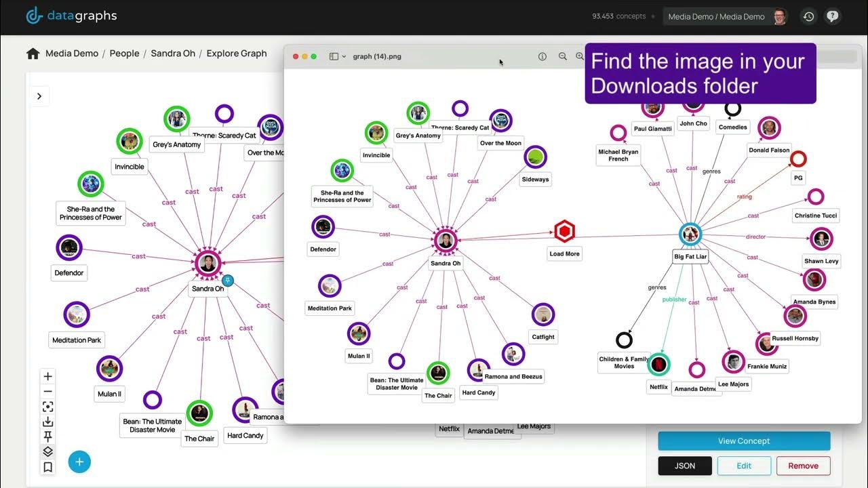The width and height of the screenshot is (868, 488).
Task: Select Grey's Anatomy node in DataGraphs graph
Action: (176, 120)
